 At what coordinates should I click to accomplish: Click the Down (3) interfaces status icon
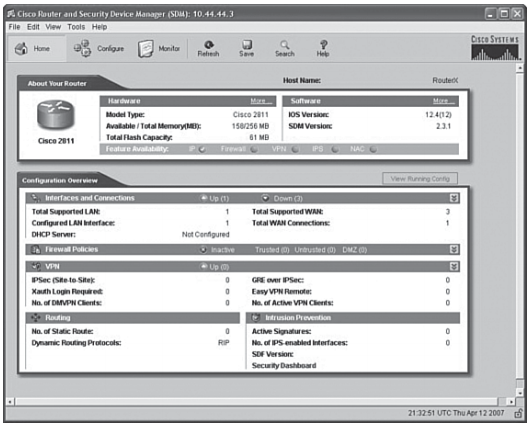pos(265,198)
